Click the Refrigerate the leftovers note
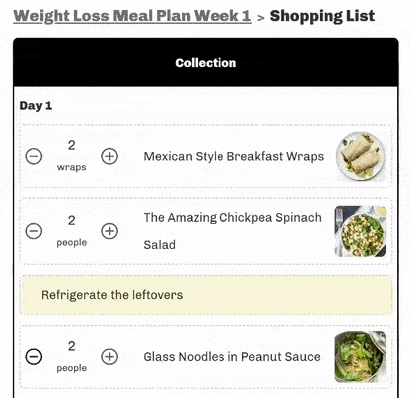This screenshot has height=398, width=410. click(x=206, y=295)
